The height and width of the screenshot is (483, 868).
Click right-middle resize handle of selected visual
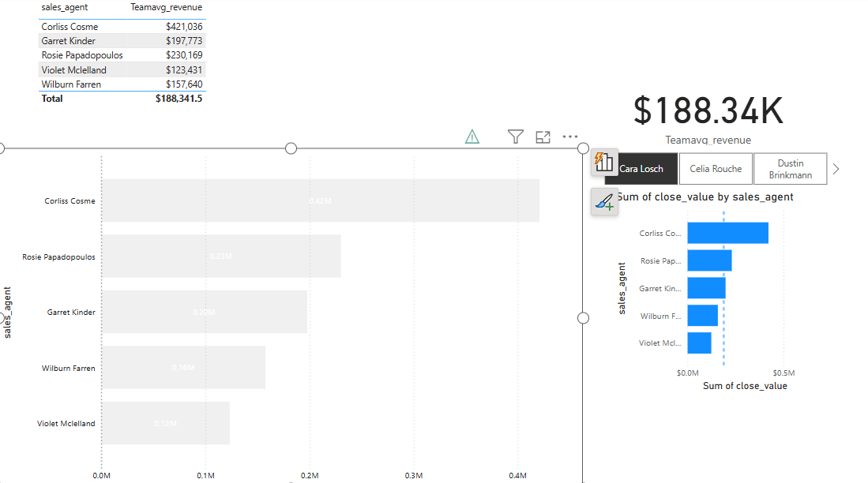pos(583,318)
